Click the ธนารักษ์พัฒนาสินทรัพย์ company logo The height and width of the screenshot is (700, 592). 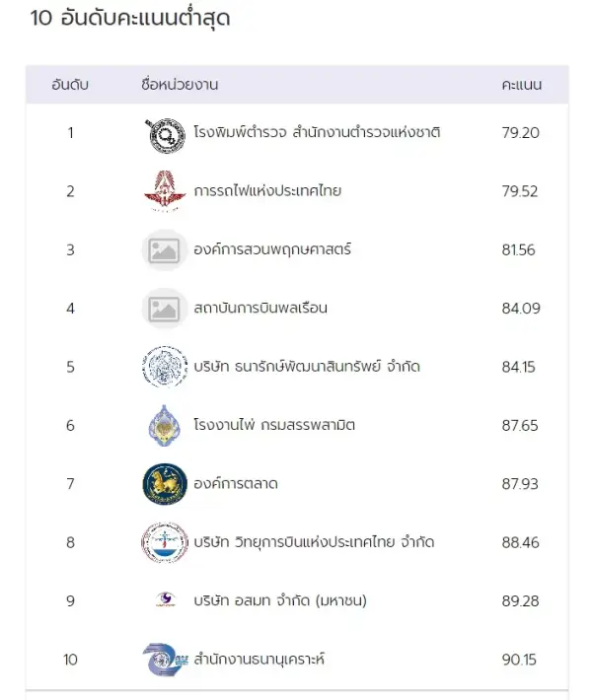164,367
